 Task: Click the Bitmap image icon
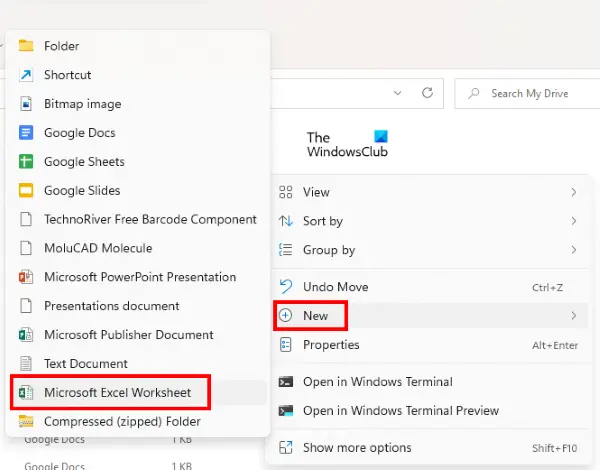[26, 104]
